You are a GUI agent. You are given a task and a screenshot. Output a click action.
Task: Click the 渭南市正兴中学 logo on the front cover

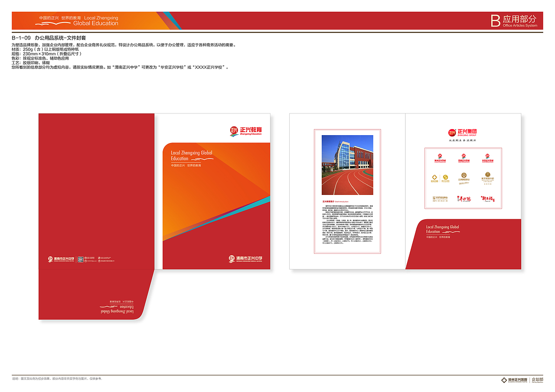246,259
